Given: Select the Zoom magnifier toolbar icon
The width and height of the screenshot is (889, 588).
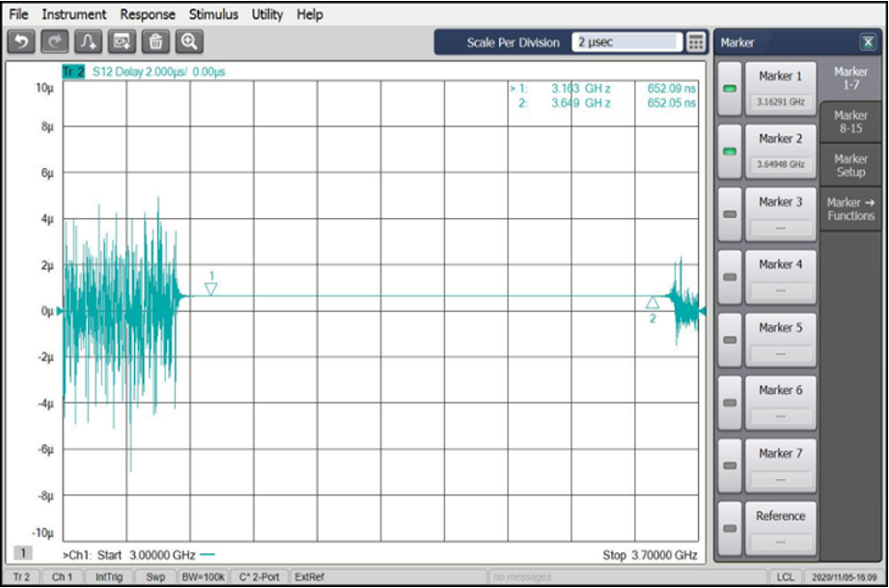Looking at the screenshot, I should (189, 41).
